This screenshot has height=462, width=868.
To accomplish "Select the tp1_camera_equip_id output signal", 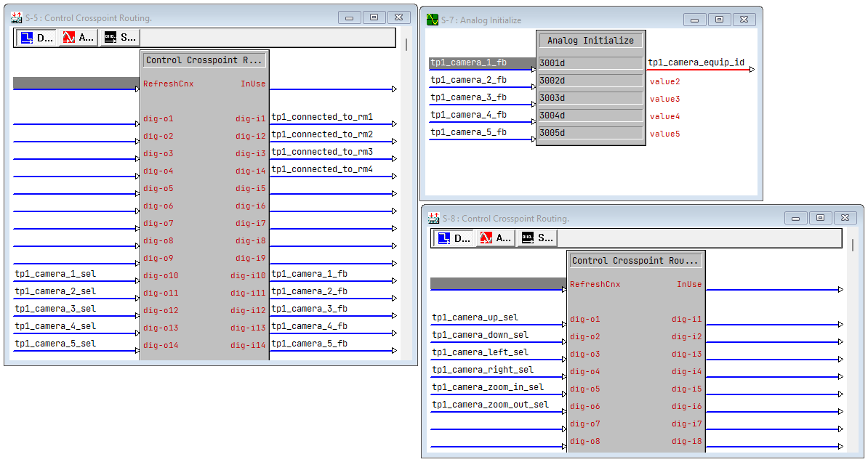I will 696,63.
